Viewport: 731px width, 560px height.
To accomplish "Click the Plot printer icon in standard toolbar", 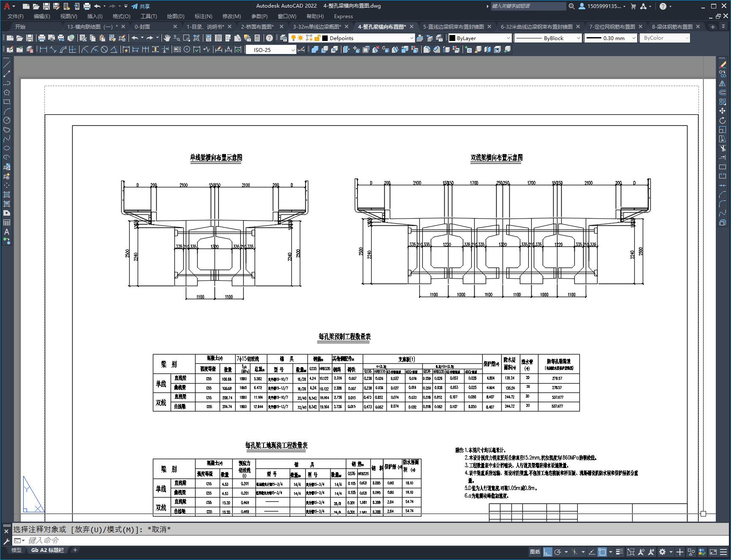I will point(42,38).
